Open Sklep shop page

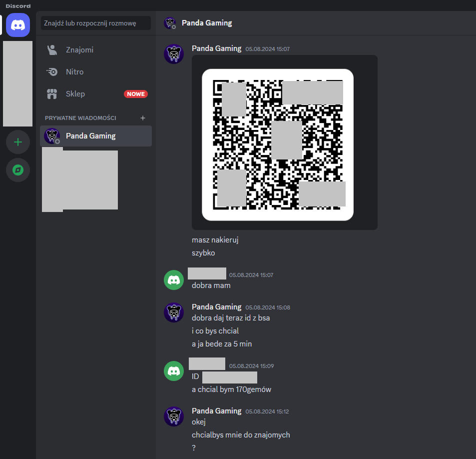(x=75, y=94)
